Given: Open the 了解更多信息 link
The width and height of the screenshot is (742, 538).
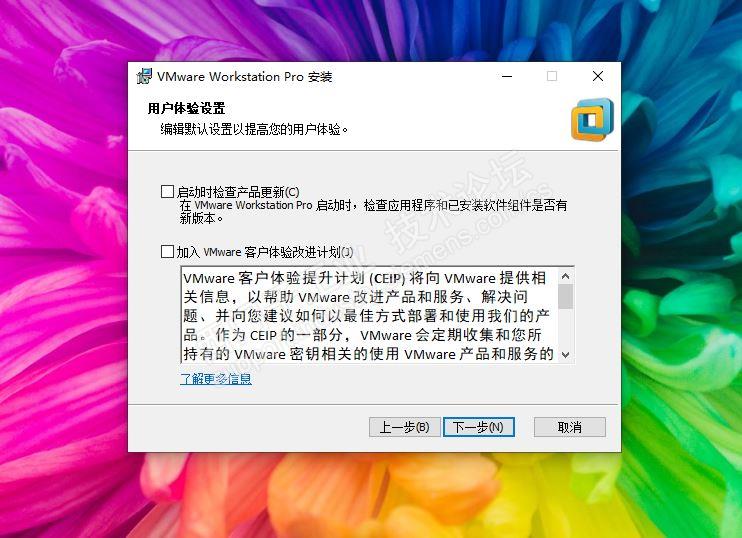Looking at the screenshot, I should tap(216, 379).
